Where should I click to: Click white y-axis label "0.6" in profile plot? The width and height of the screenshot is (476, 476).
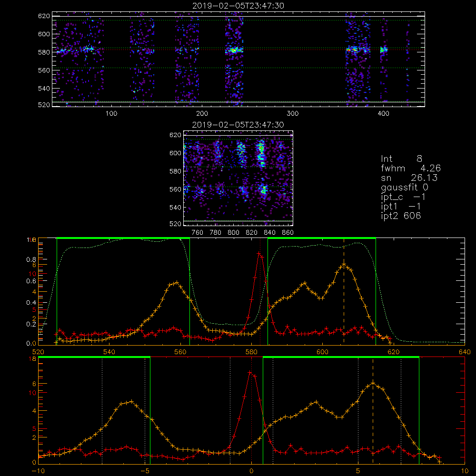[31, 281]
